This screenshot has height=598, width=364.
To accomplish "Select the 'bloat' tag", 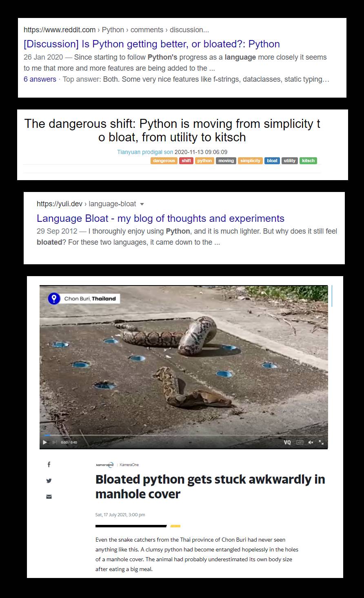I will pos(272,161).
